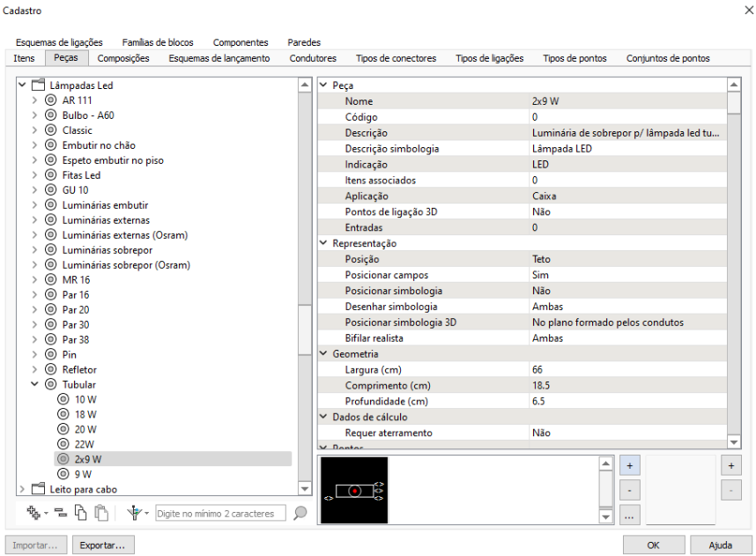Click the copy icon below the tree
Image resolution: width=756 pixels, height=556 pixels.
pyautogui.click(x=80, y=513)
